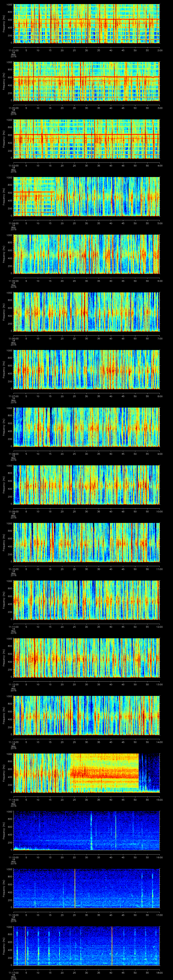Select the '8:00' end-of-axis time label

160,396
